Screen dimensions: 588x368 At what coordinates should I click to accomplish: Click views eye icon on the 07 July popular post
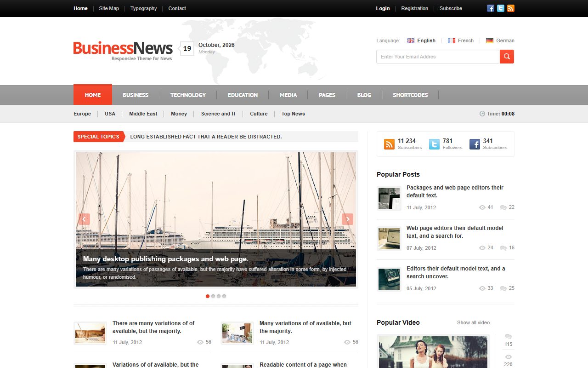[482, 248]
